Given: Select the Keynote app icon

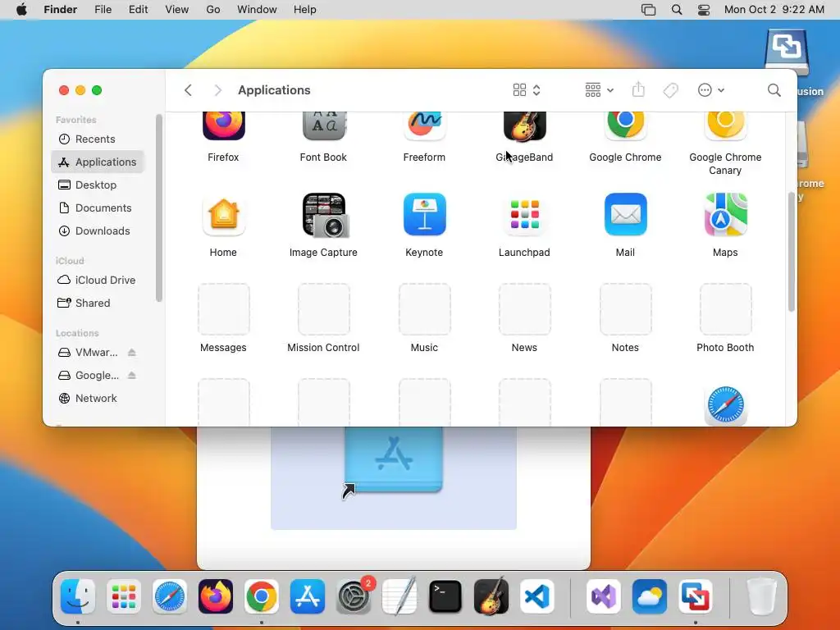Looking at the screenshot, I should tap(424, 215).
